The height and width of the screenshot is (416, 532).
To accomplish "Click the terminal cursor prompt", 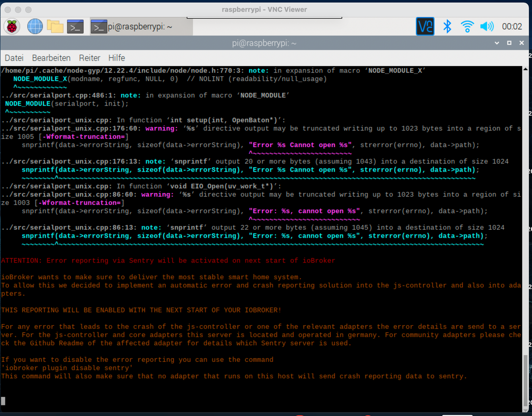I will pos(3,401).
